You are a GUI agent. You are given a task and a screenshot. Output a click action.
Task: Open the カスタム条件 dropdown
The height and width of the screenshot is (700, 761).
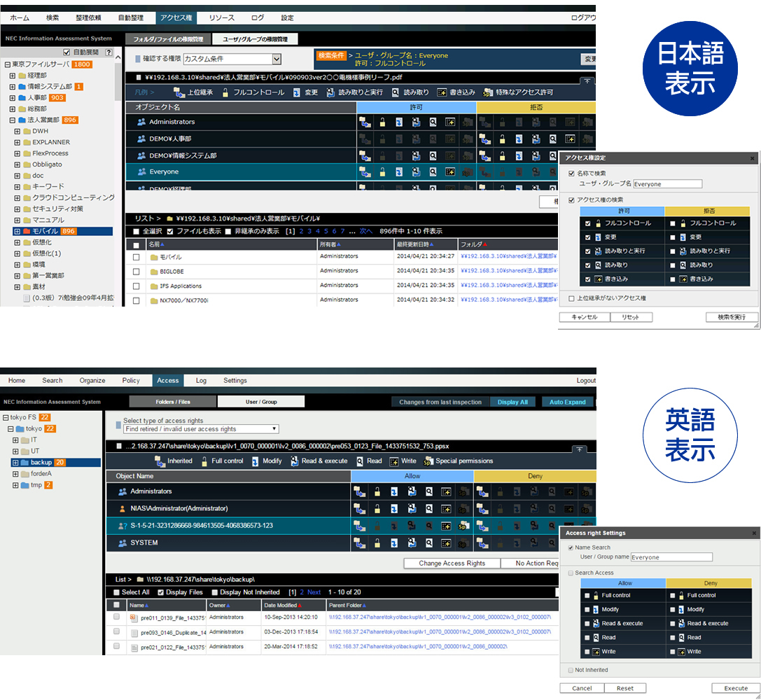coord(277,59)
